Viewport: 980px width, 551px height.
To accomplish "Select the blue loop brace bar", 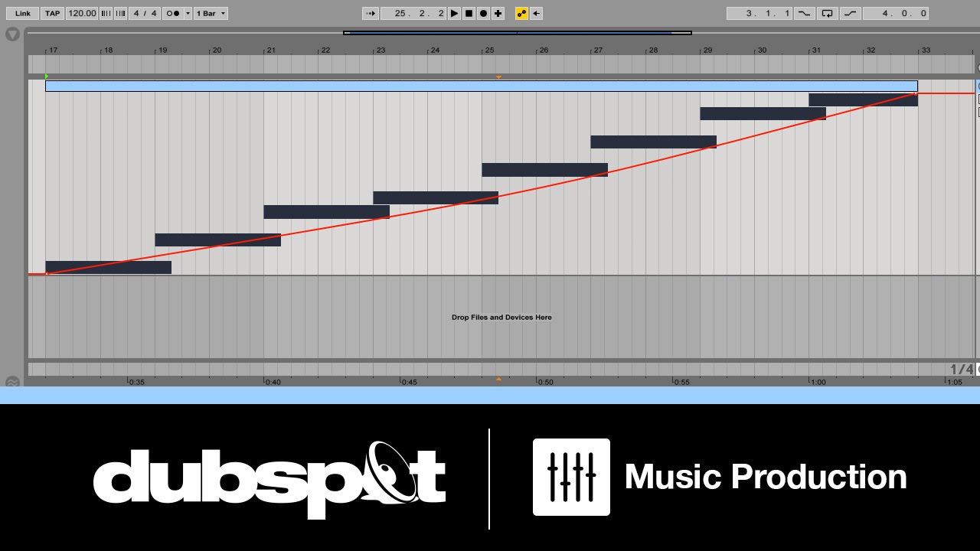I will click(482, 86).
